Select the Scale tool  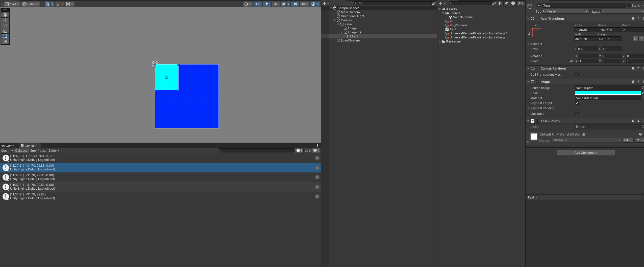5,31
